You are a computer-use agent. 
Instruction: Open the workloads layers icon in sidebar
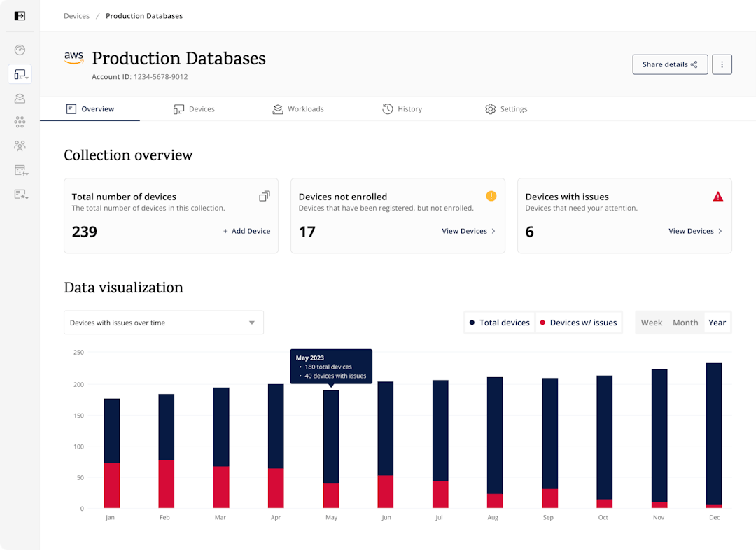pos(20,99)
